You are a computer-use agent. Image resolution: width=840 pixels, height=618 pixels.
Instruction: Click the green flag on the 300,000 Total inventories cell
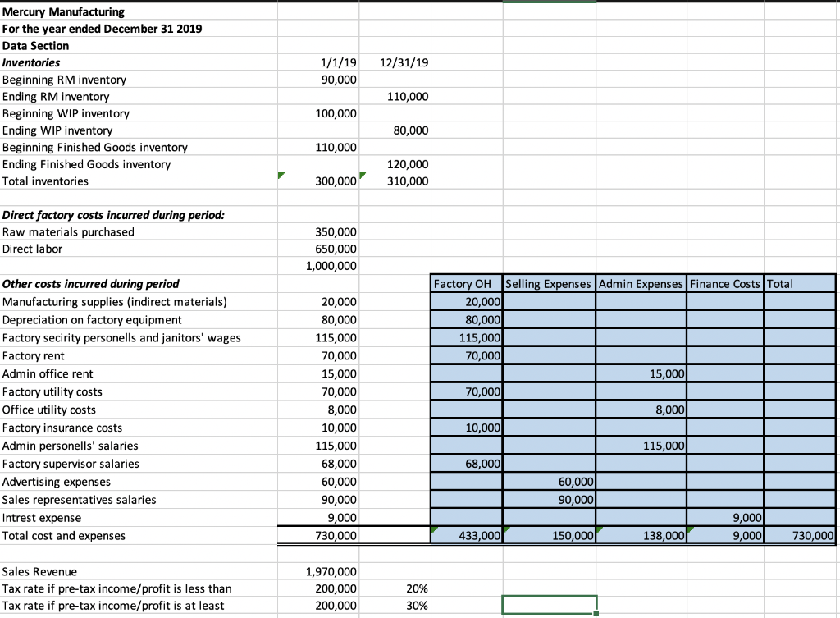281,175
